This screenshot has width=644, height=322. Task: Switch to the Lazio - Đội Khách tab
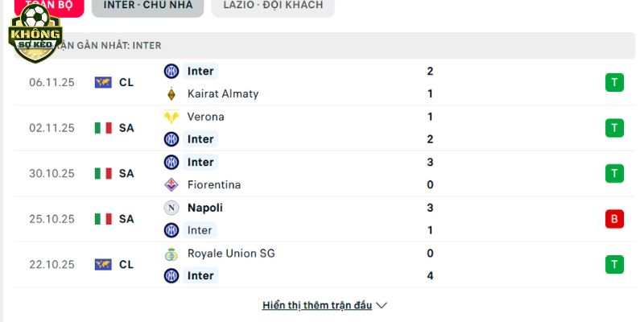pyautogui.click(x=272, y=6)
